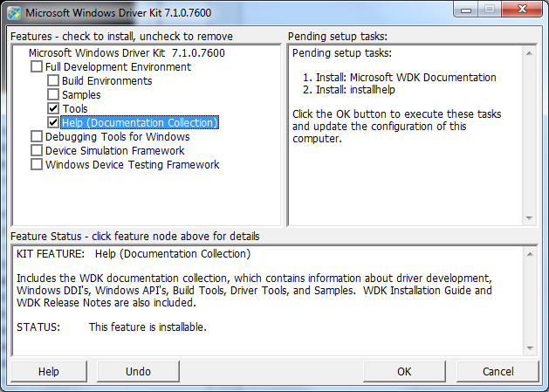The image size is (549, 392).
Task: Cancel the setup dialog
Action: pos(498,372)
